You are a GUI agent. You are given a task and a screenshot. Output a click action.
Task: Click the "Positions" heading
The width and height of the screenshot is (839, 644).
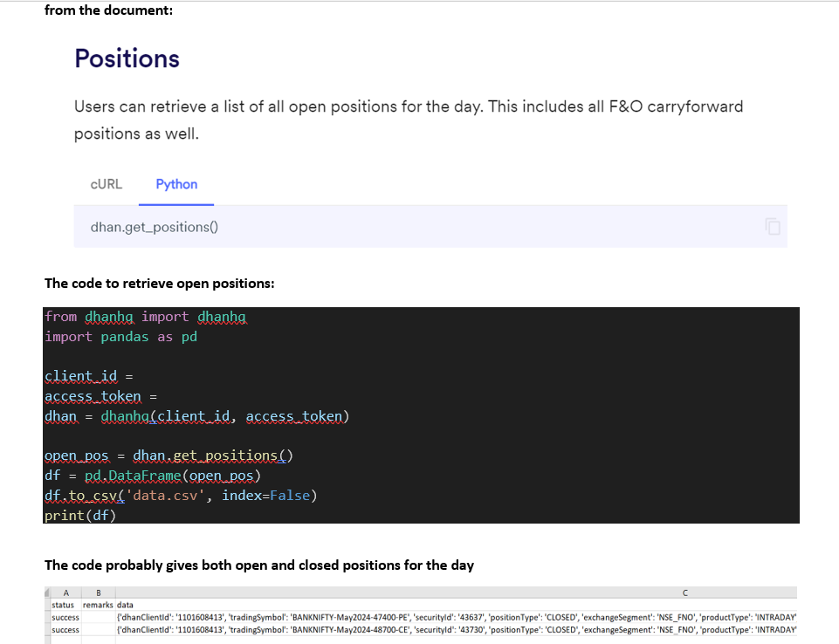(127, 58)
